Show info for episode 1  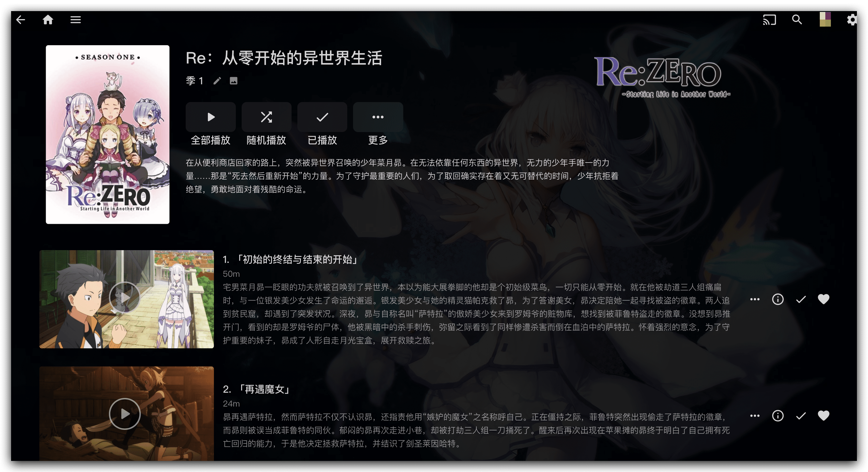(778, 299)
